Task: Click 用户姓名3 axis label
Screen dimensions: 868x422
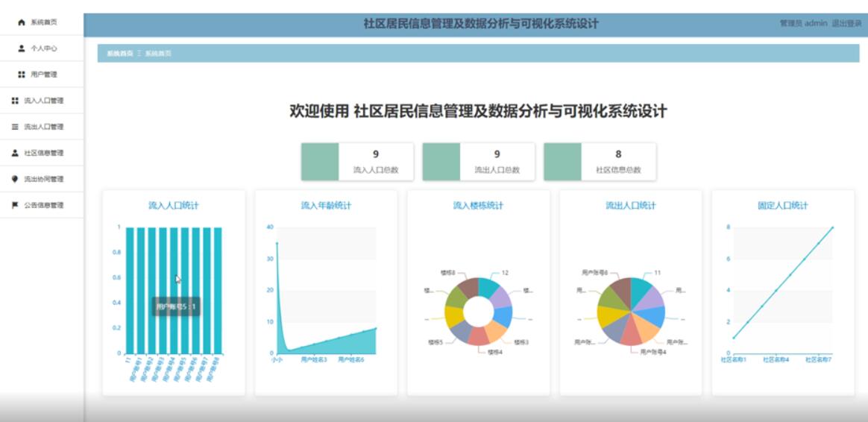Action: [x=314, y=360]
